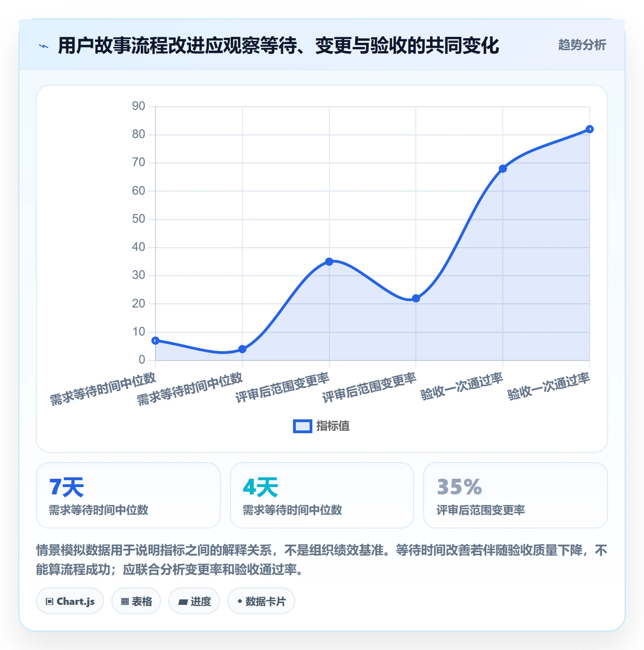Click the 趋势分析 label in the header
The image size is (644, 650).
click(582, 45)
